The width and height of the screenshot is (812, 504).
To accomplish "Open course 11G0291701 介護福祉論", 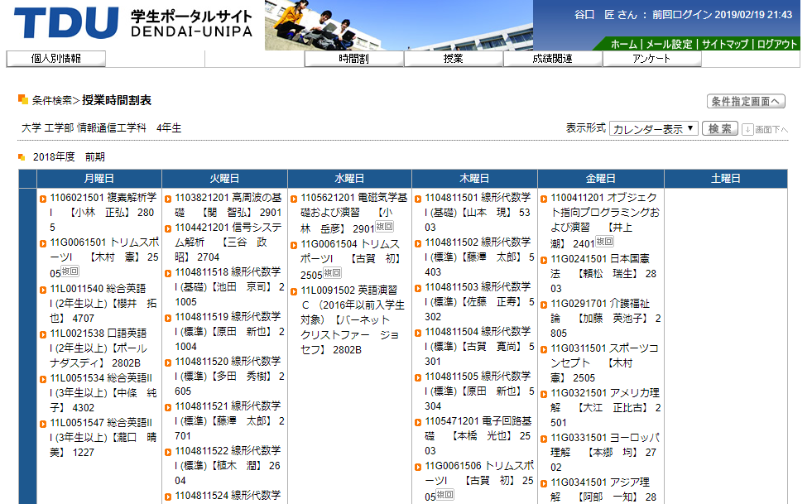I will pos(606,318).
